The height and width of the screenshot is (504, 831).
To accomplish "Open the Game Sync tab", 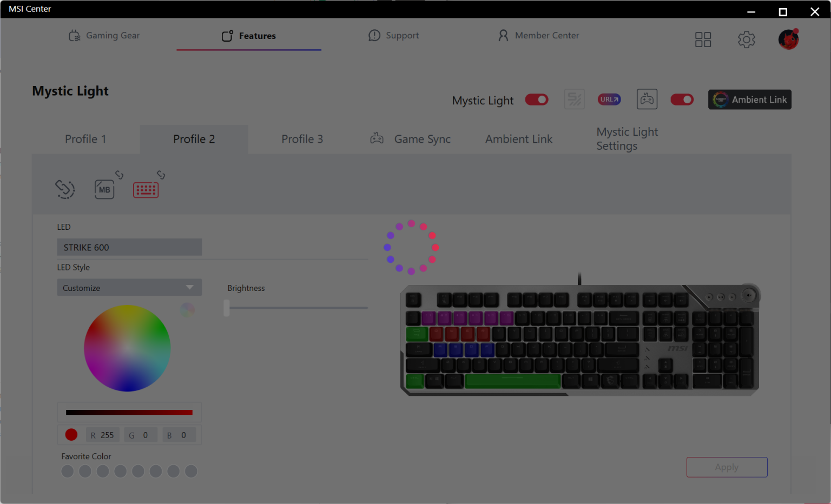I will click(411, 139).
